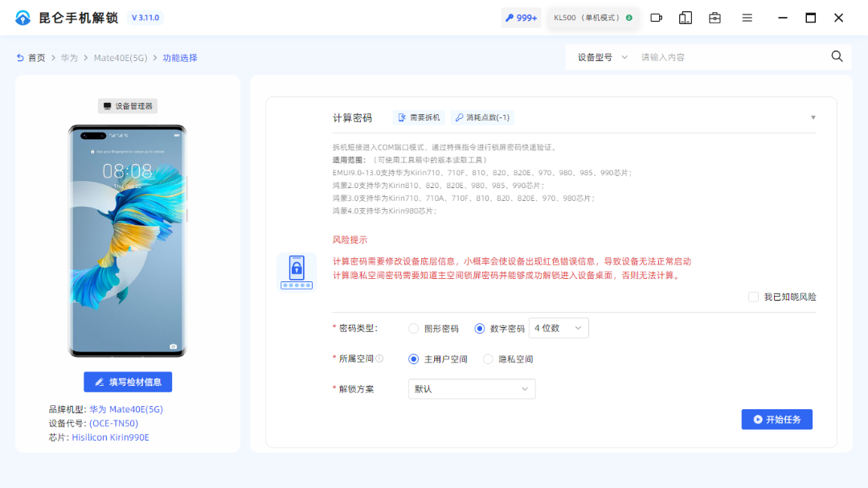This screenshot has height=488, width=868.
Task: Open 设备管理器 button
Action: coord(128,106)
